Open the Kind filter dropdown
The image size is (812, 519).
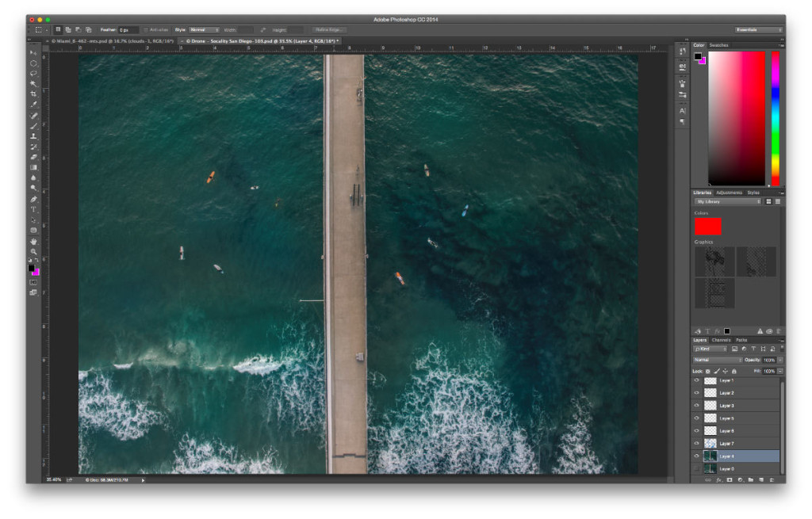[710, 348]
